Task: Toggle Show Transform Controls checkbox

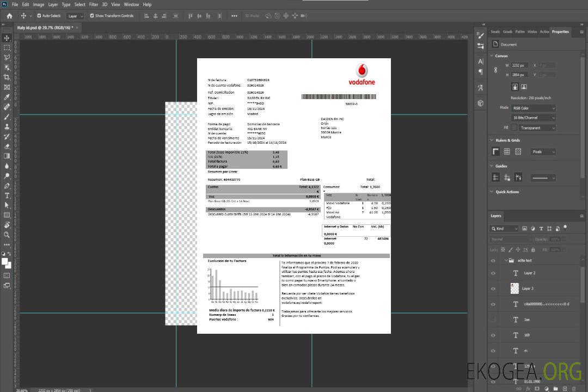Action: click(92, 16)
